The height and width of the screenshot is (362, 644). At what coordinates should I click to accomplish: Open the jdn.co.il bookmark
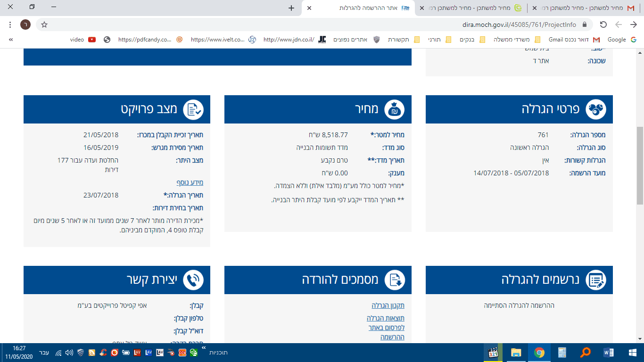point(295,40)
